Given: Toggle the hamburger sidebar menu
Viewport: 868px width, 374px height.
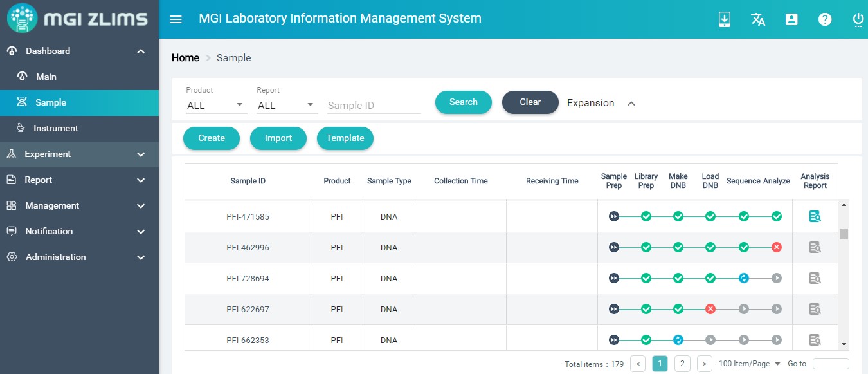Looking at the screenshot, I should coord(176,19).
